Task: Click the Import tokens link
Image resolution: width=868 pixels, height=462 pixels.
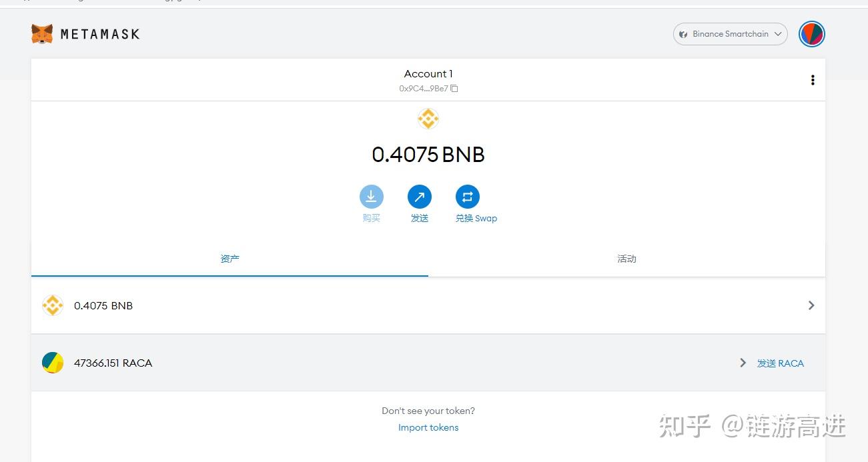Action: click(x=428, y=428)
